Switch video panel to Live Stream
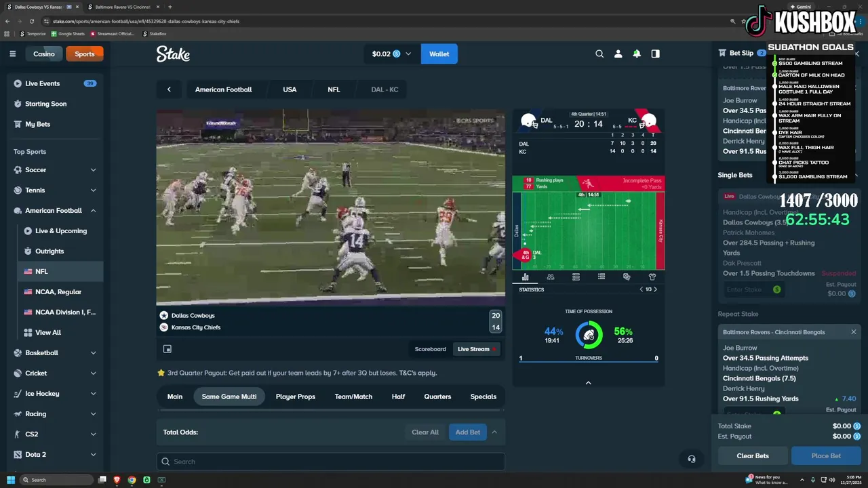Screen dimensions: 868x488 476,349
